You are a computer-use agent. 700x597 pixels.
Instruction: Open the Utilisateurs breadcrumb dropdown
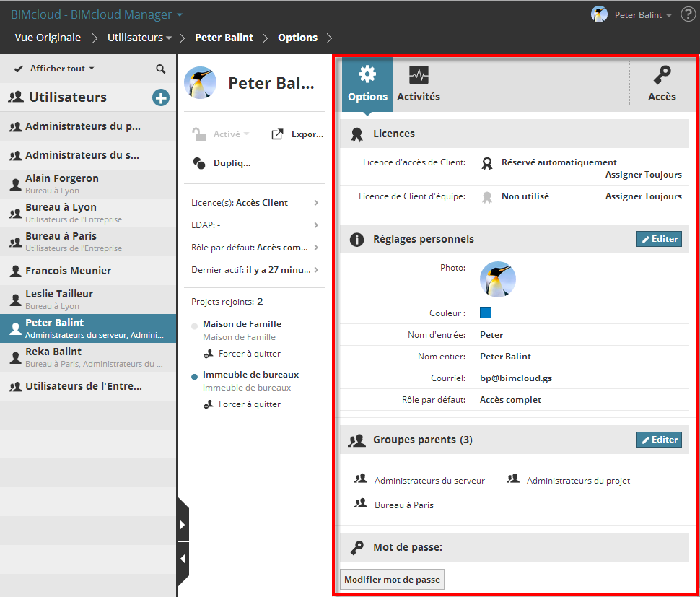(139, 38)
